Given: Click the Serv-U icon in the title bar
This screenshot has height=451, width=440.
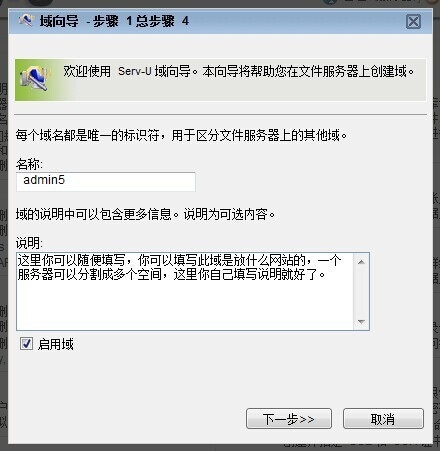Looking at the screenshot, I should click(26, 20).
